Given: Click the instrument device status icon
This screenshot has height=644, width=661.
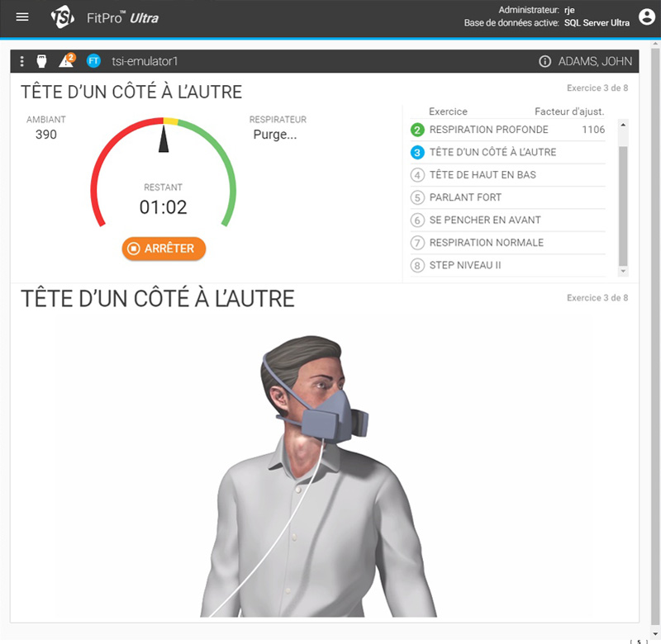Looking at the screenshot, I should pyautogui.click(x=41, y=61).
